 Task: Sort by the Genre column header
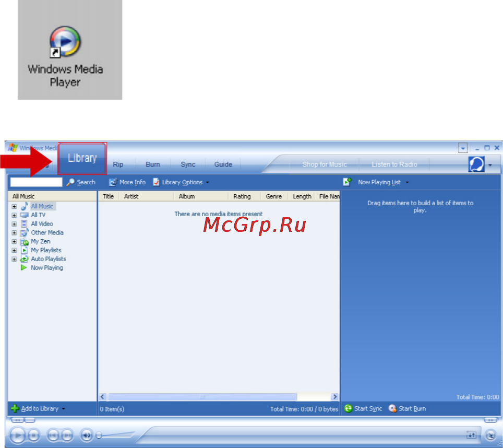pos(274,196)
